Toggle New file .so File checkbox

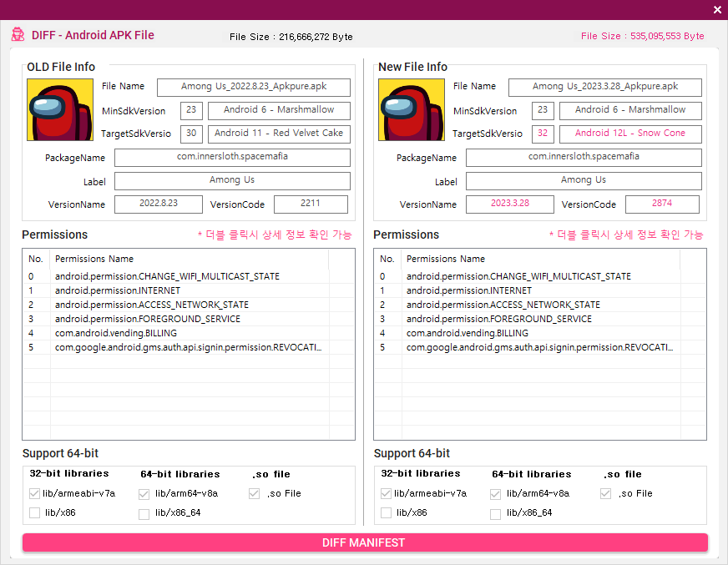coord(605,493)
